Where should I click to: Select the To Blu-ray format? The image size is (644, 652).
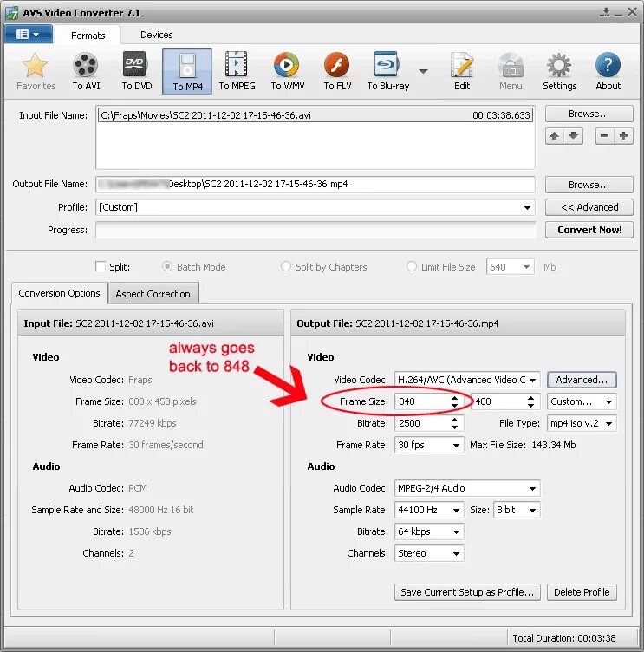tap(387, 71)
